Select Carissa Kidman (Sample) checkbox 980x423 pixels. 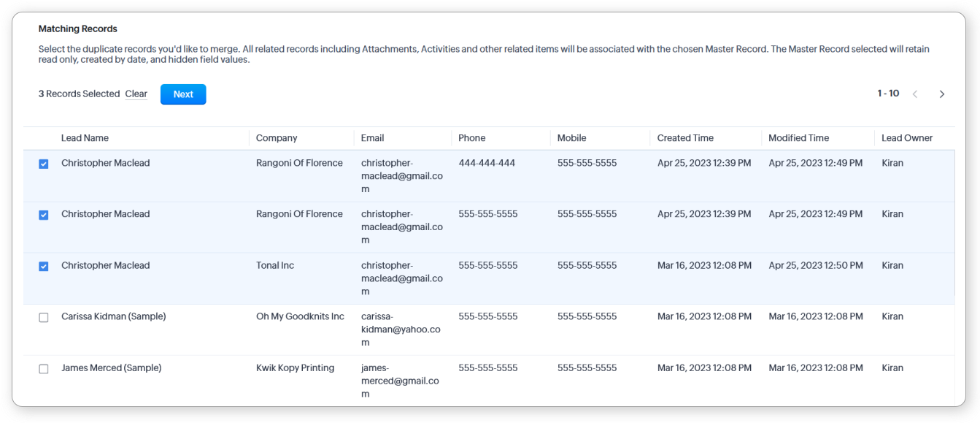click(44, 318)
